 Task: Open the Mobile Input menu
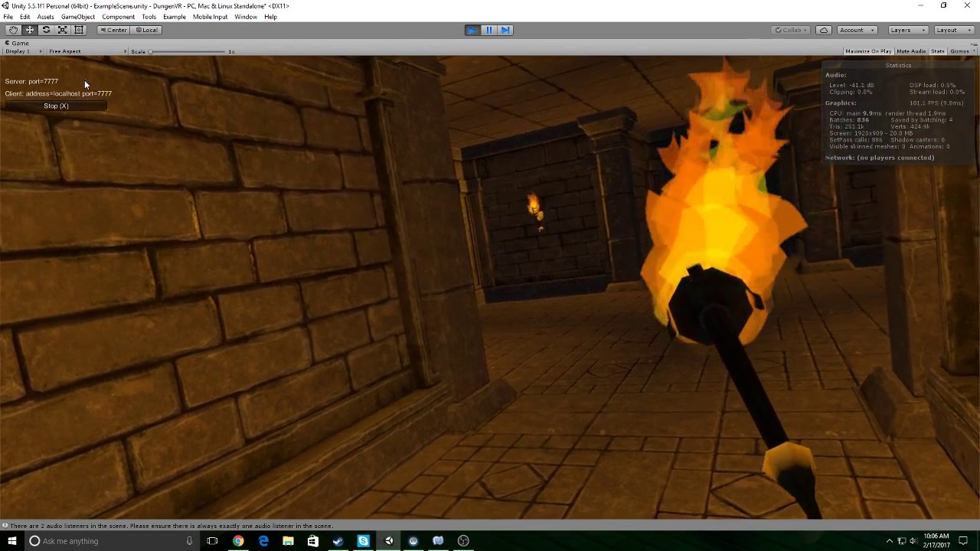(210, 17)
